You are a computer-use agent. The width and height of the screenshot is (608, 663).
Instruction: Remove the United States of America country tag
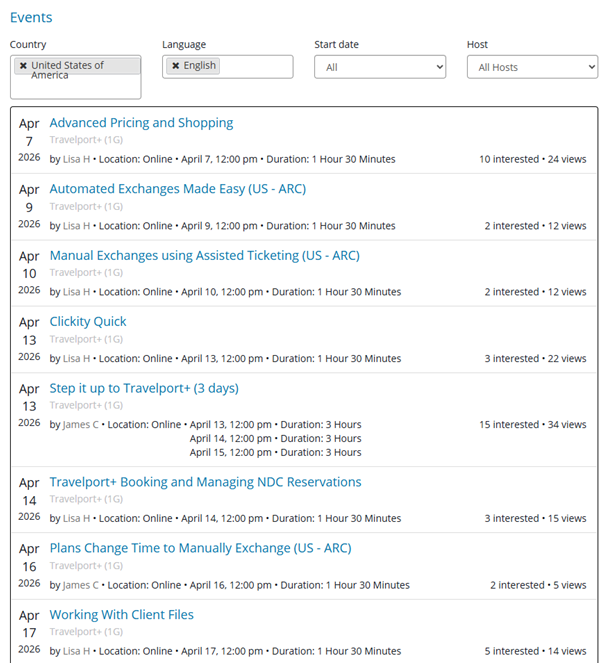[x=23, y=66]
